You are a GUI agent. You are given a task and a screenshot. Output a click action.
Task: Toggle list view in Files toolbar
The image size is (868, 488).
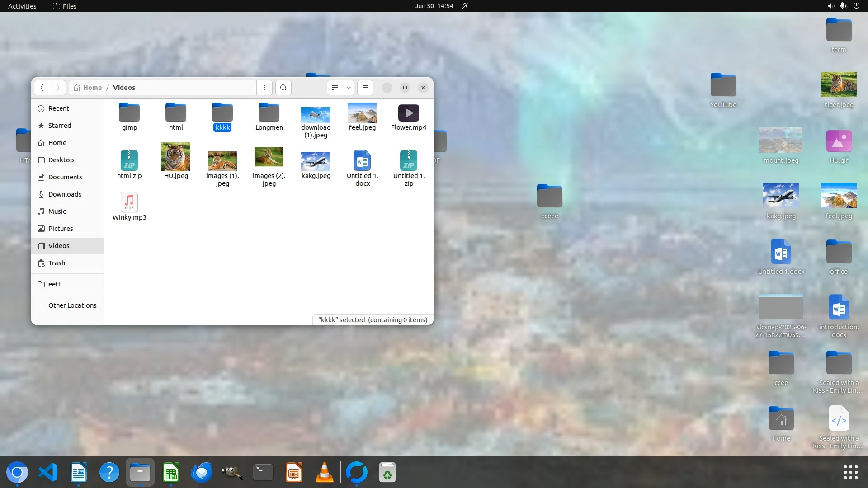[335, 88]
